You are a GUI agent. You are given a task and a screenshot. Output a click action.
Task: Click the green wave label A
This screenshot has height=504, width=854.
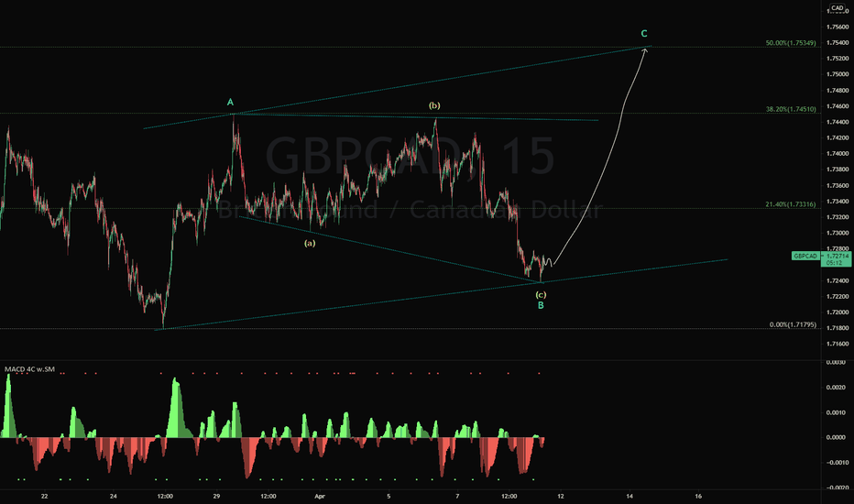click(230, 103)
